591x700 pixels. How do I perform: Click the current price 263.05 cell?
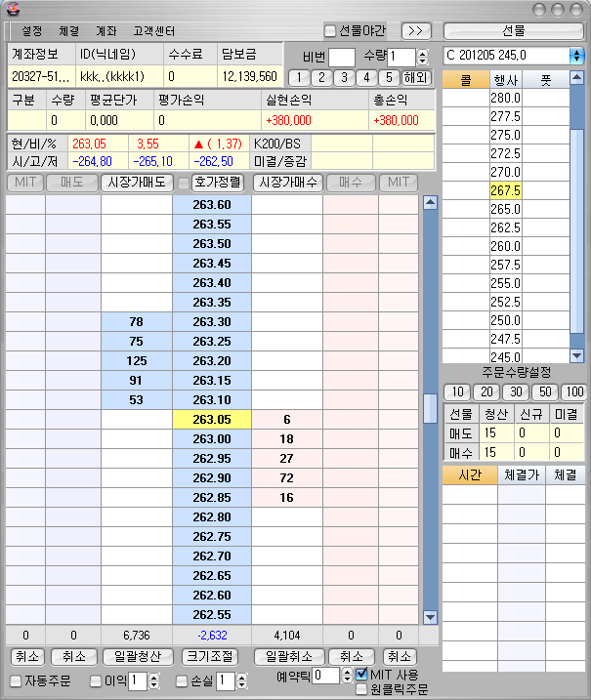(212, 419)
